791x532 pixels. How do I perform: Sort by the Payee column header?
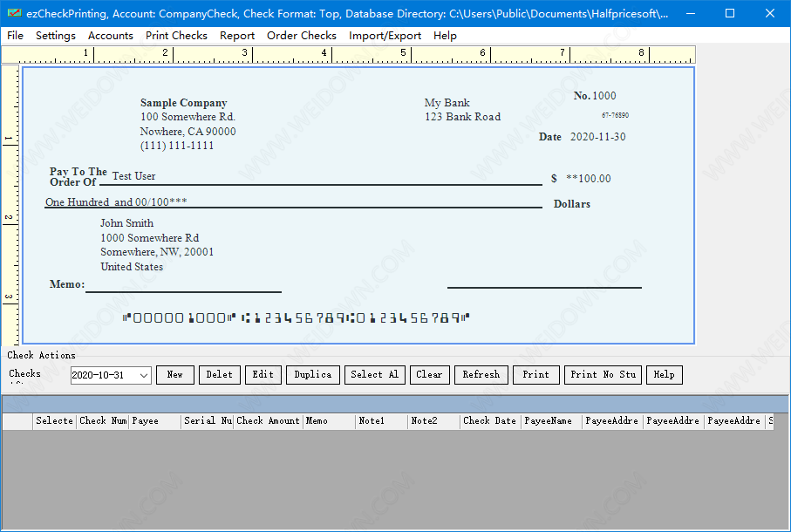pos(155,421)
